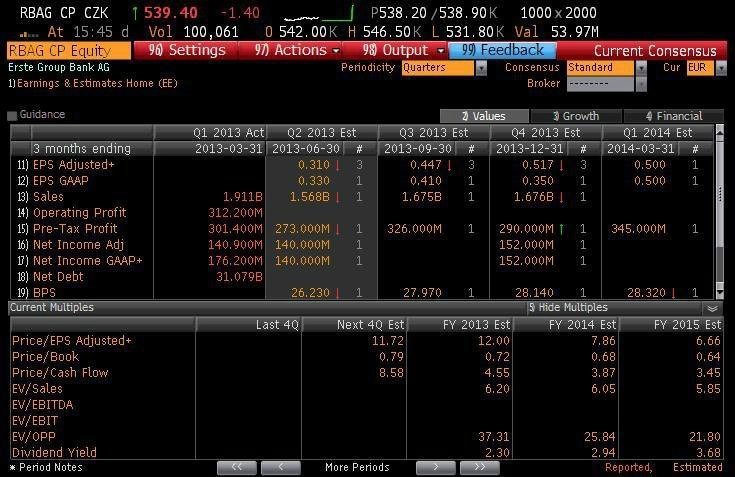
Task: Click the estimates table vertical scrollbar
Action: tap(720, 212)
